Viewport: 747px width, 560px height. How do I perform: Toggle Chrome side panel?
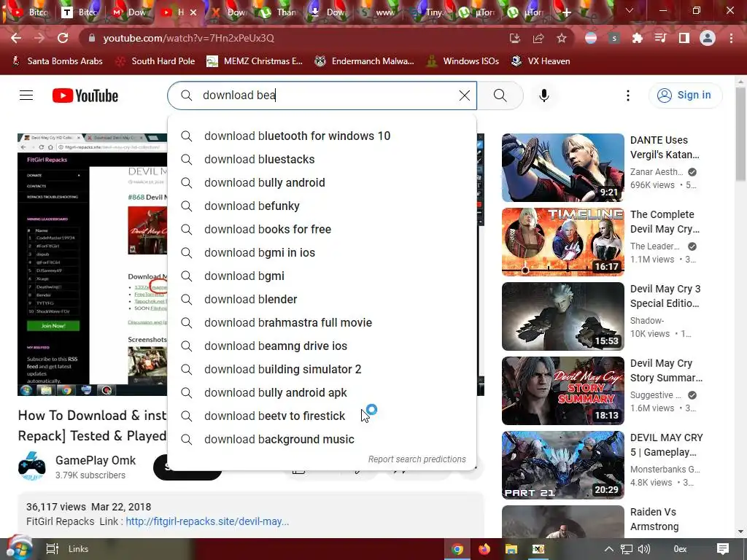coord(684,38)
